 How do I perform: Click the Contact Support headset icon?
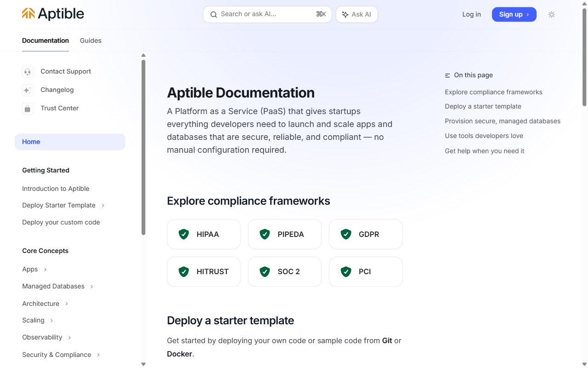pos(28,72)
